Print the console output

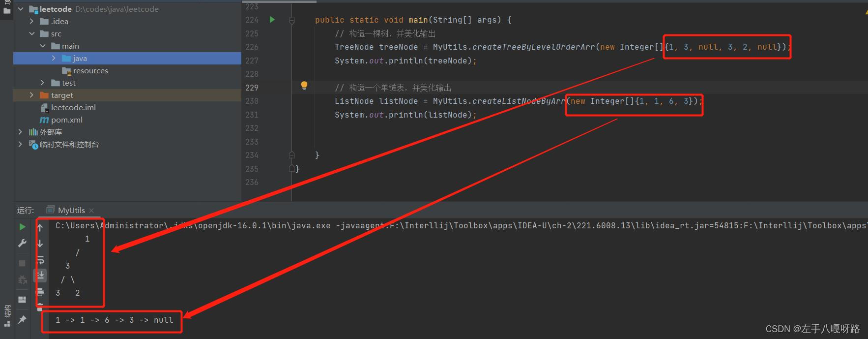pos(40,292)
